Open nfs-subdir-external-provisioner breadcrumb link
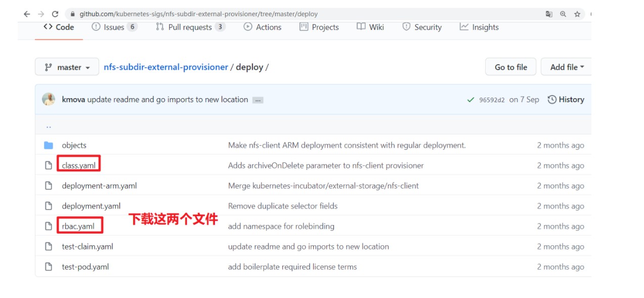The width and height of the screenshot is (644, 298). tap(166, 67)
